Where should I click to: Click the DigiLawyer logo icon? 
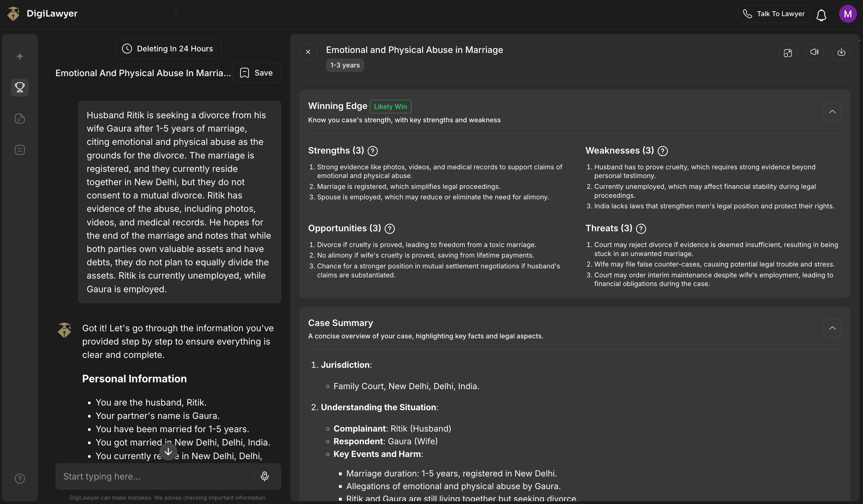pyautogui.click(x=14, y=14)
